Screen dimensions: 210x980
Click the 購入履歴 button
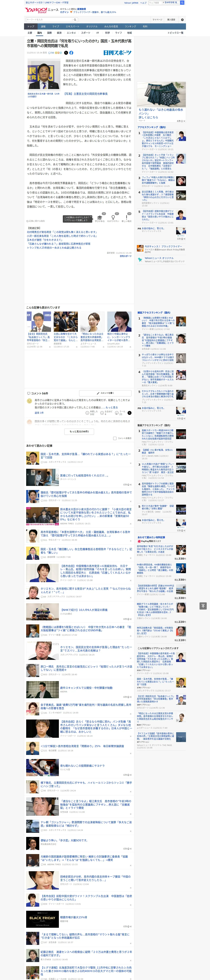171,20
